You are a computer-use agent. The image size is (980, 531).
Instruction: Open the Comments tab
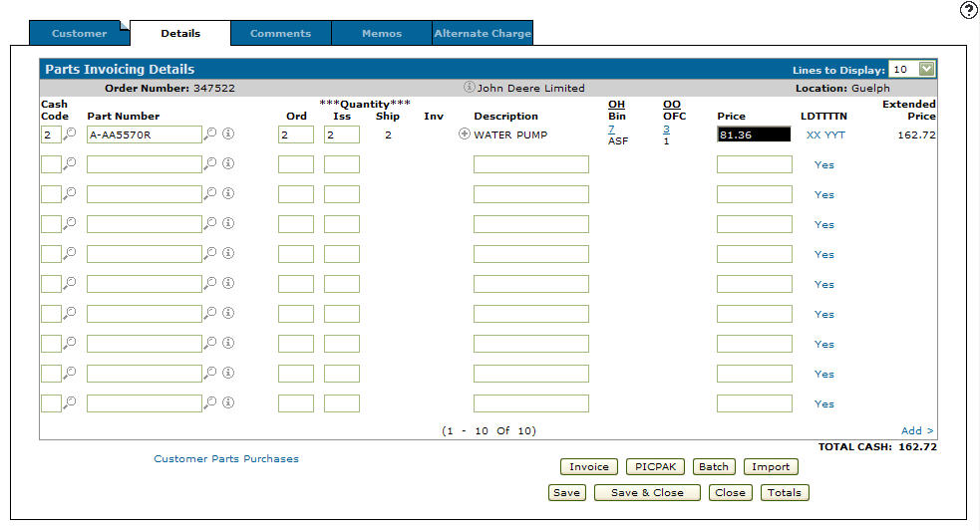[280, 33]
